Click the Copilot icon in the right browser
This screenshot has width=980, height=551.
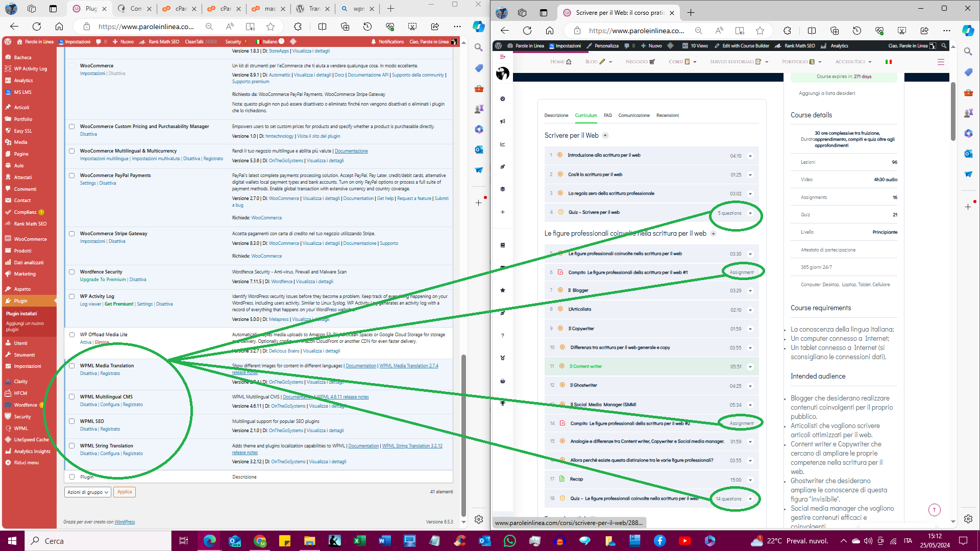968,31
